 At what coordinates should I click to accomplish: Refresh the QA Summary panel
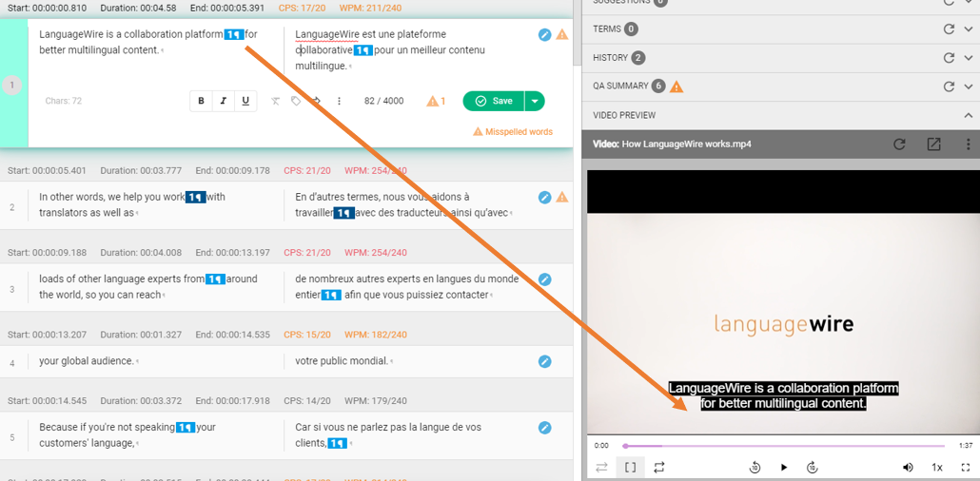pos(949,87)
